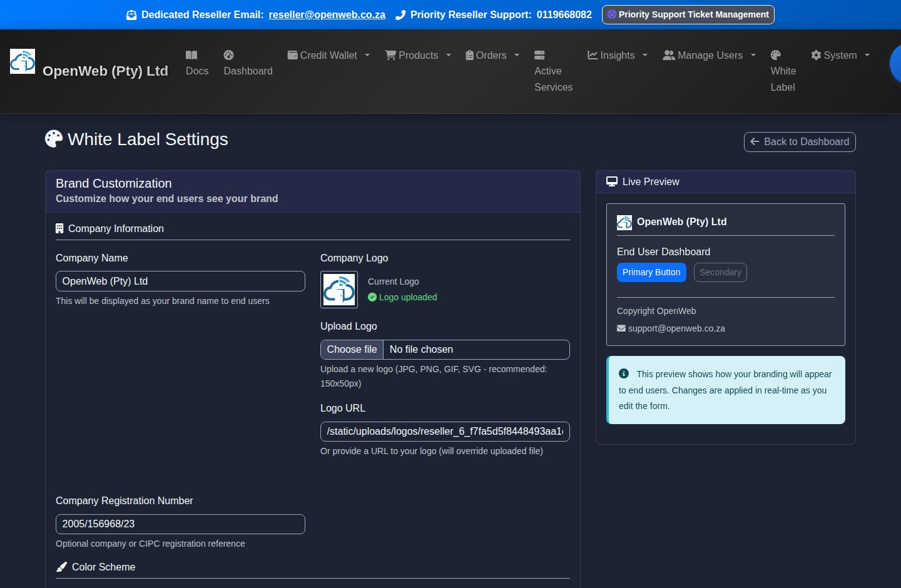The width and height of the screenshot is (901, 588).
Task: Click the email icon in top banner
Action: [x=131, y=15]
